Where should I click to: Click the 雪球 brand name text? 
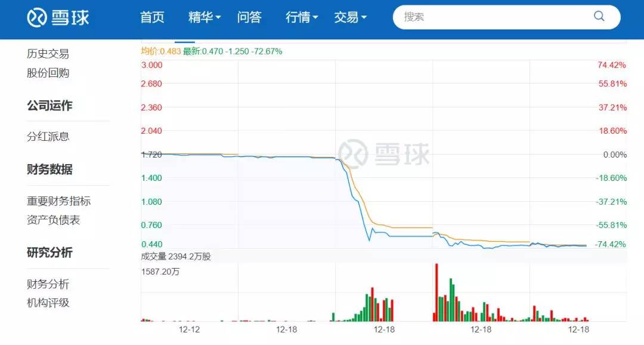click(x=70, y=17)
